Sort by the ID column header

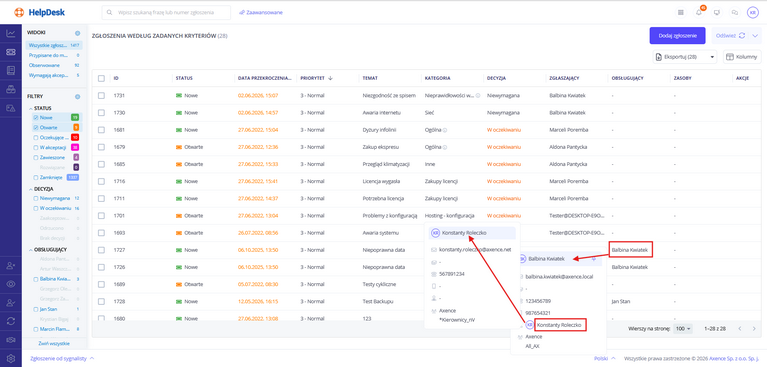(116, 78)
